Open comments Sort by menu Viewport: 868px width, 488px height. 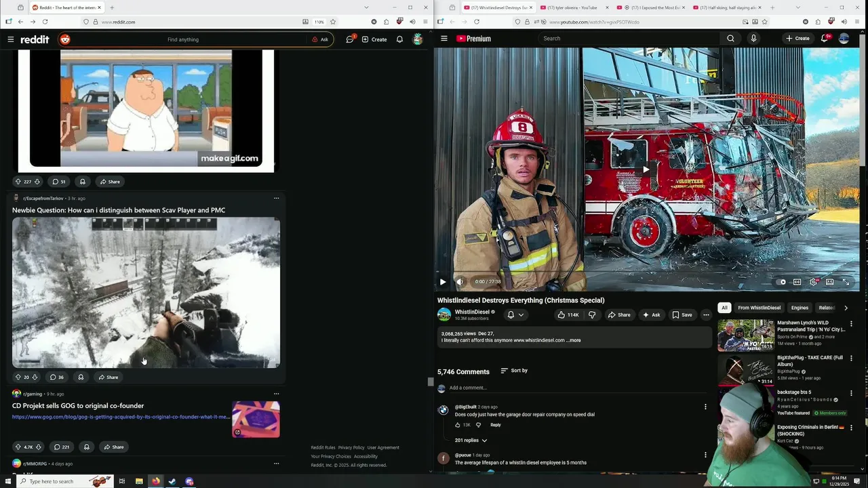click(514, 371)
